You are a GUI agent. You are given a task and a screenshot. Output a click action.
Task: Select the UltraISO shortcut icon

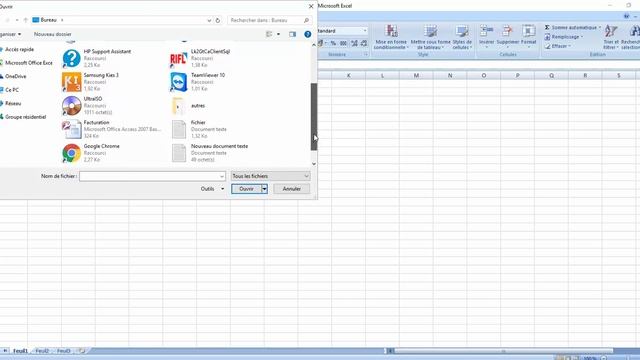click(71, 106)
